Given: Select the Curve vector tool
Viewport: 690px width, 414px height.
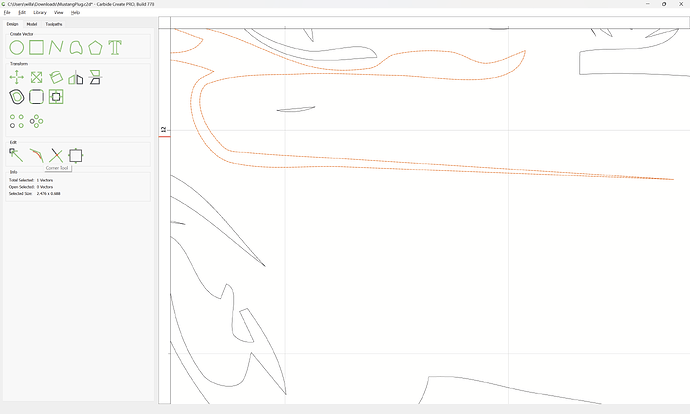Looking at the screenshot, I should 76,48.
